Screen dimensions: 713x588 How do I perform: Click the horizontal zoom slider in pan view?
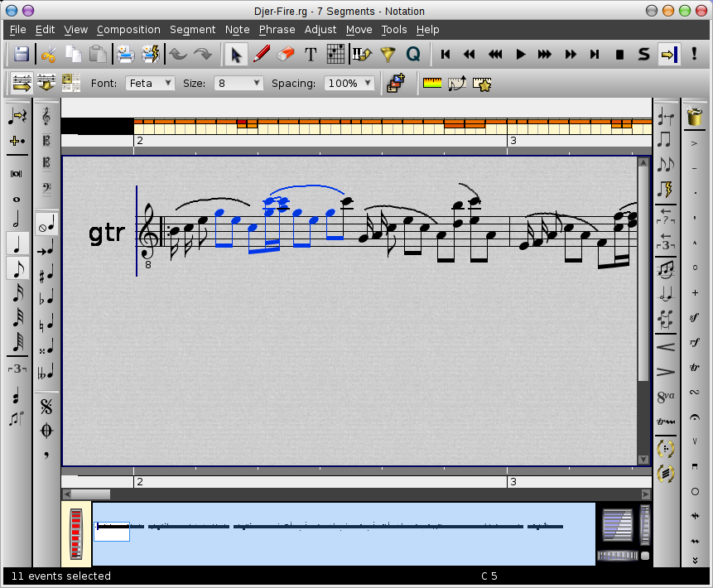[617, 555]
